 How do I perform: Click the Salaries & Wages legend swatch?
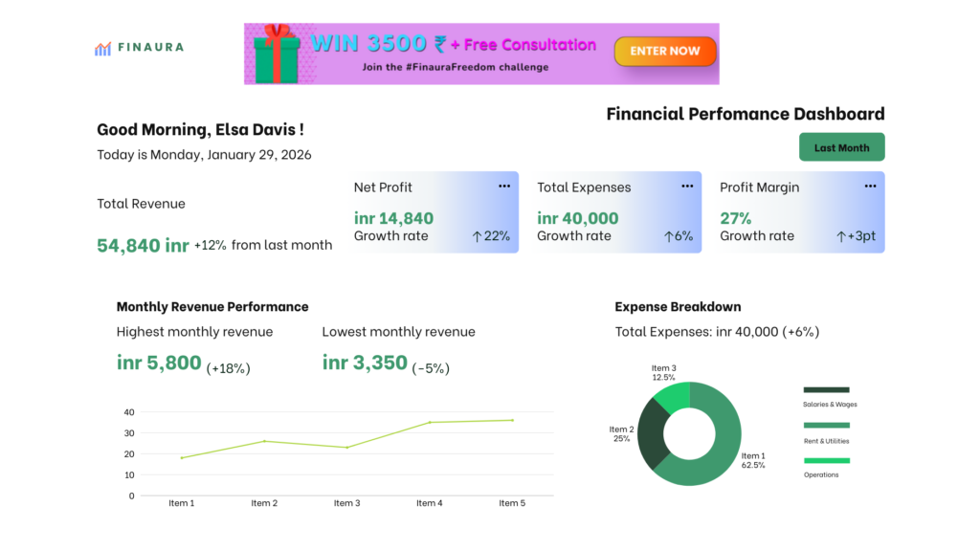pyautogui.click(x=826, y=389)
